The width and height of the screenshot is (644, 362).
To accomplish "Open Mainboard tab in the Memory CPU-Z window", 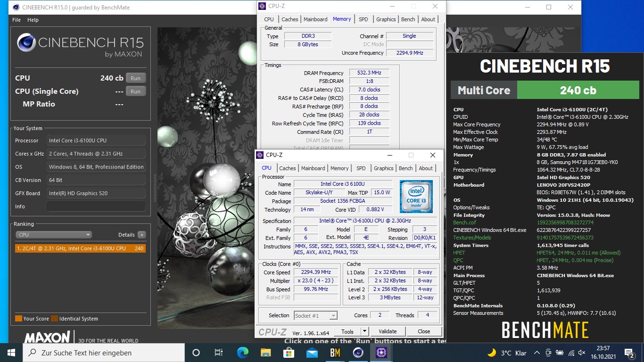I will coord(315,19).
